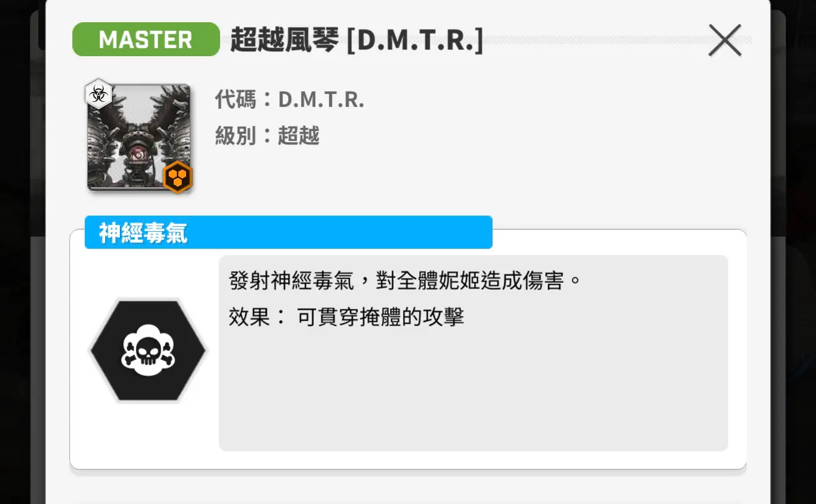Viewport: 816px width, 504px height.
Task: Click the dark background left of popup
Action: pos(22,278)
